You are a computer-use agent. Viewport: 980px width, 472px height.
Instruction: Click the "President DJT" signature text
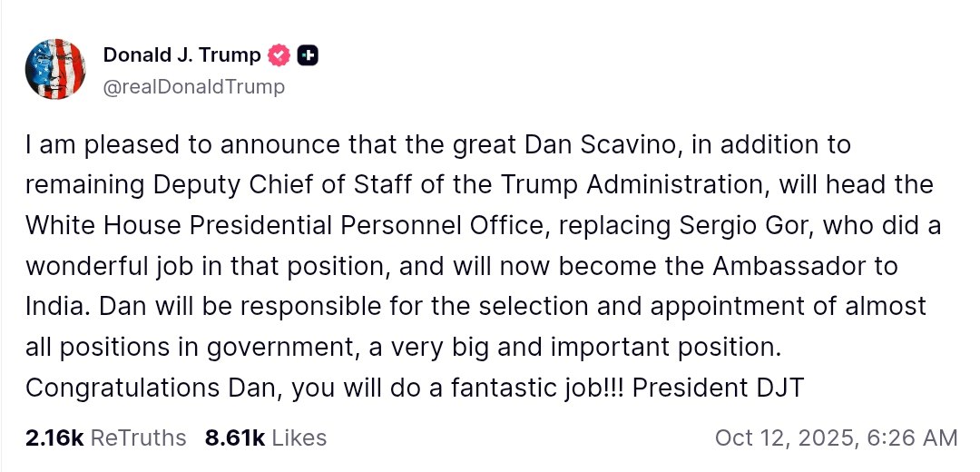click(x=718, y=388)
